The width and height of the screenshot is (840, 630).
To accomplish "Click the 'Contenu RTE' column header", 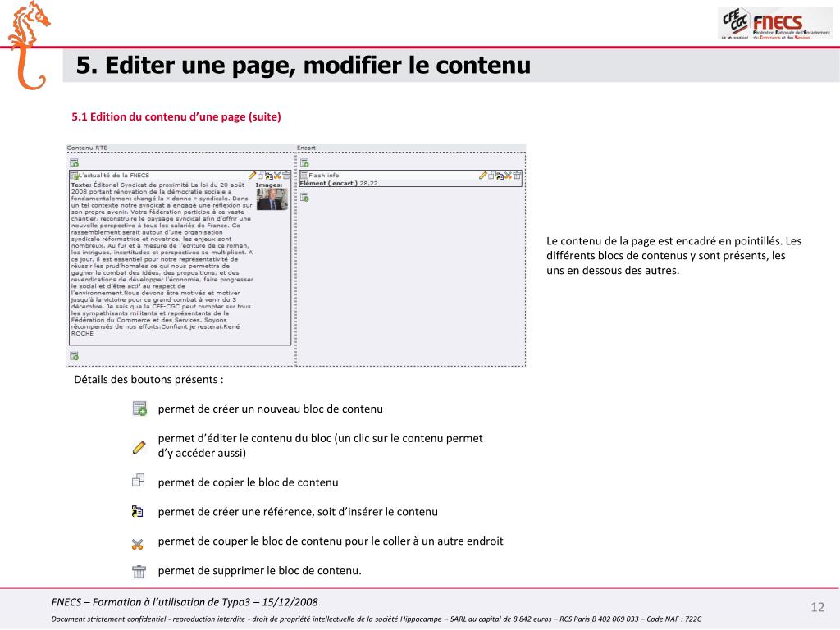I will pyautogui.click(x=87, y=148).
